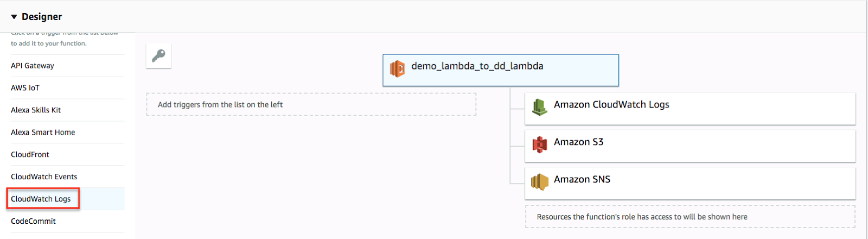Select the demo_lambda_to_dd_lambda function box

click(x=500, y=70)
